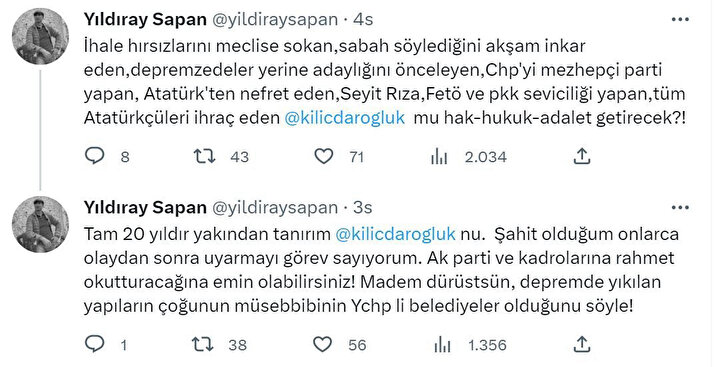Share the second tweet via upload icon
This screenshot has height=367, width=717.
[x=582, y=344]
